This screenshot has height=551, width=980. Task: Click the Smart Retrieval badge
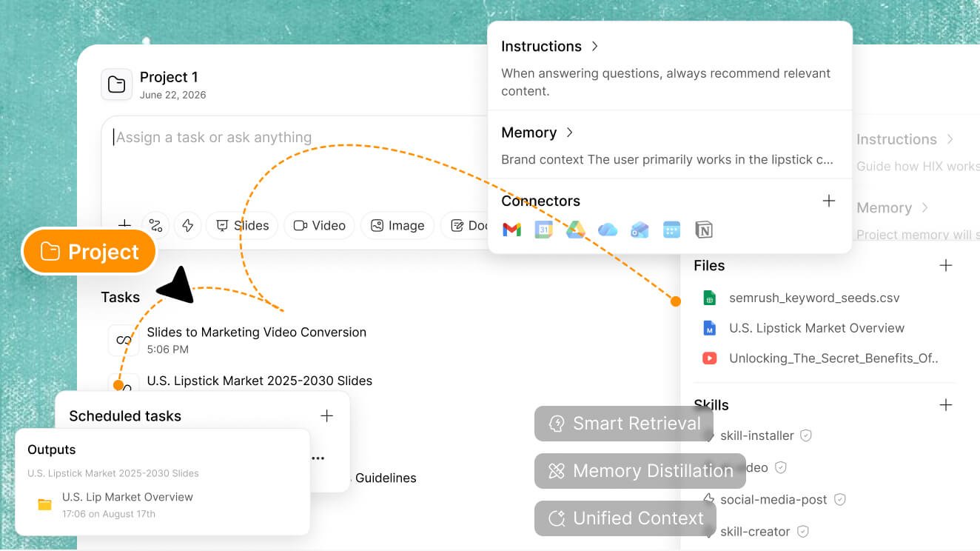pyautogui.click(x=624, y=424)
